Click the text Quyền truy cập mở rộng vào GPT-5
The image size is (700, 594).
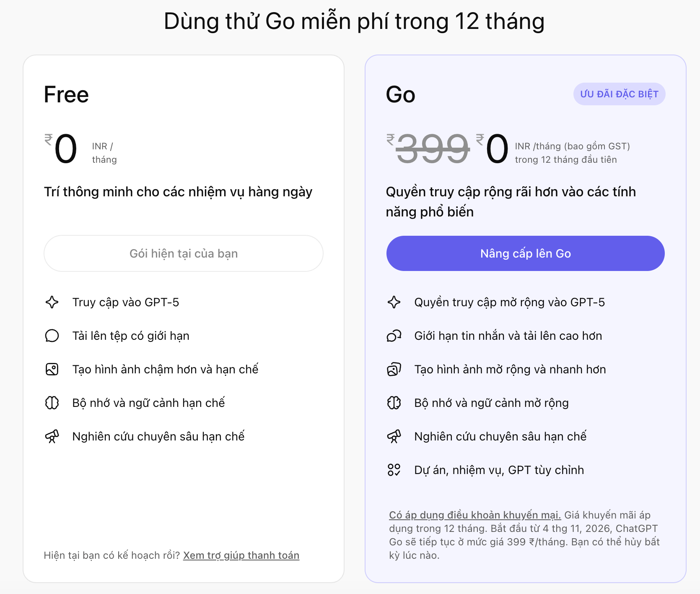point(510,302)
